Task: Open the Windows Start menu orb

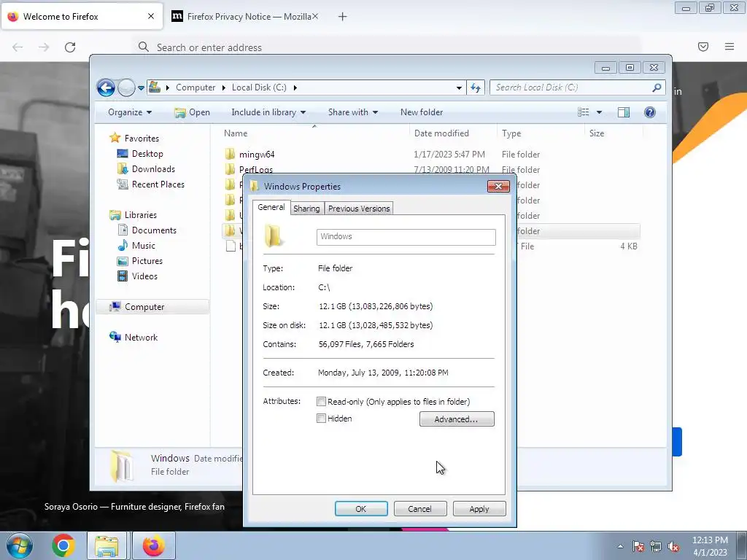Action: pyautogui.click(x=19, y=545)
